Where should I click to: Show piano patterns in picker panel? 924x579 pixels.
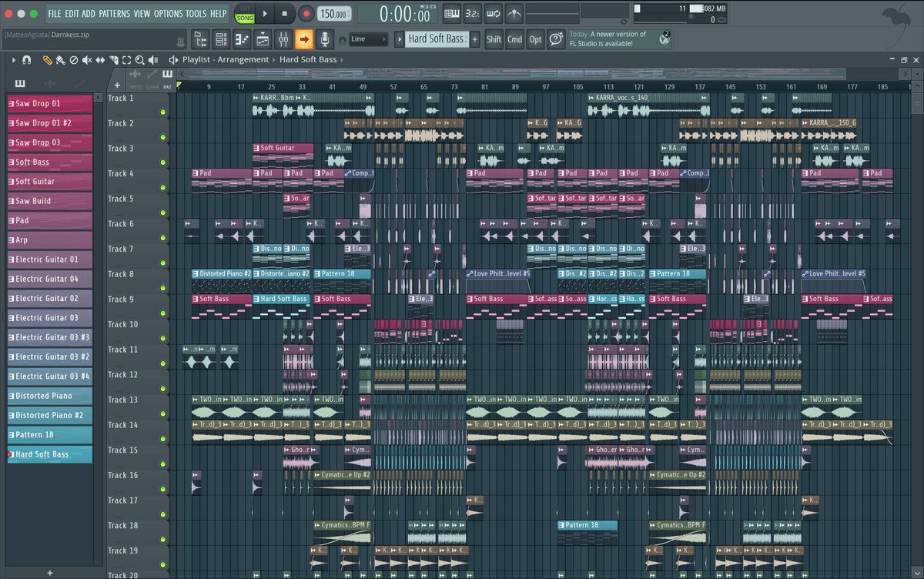pyautogui.click(x=19, y=83)
